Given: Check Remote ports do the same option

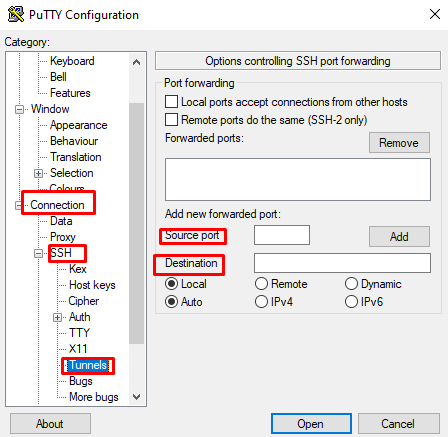Looking at the screenshot, I should [x=171, y=120].
